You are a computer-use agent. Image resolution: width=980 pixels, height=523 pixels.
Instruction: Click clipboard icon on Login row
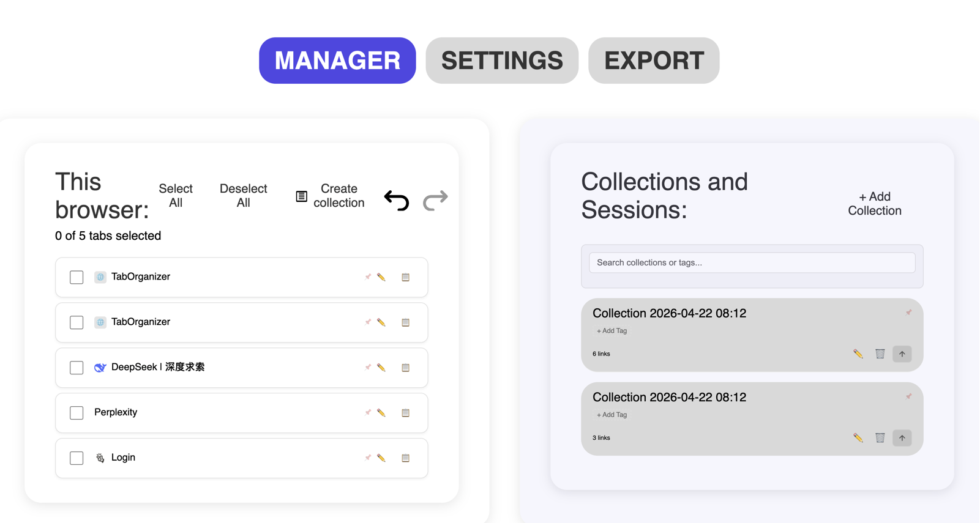pyautogui.click(x=405, y=458)
